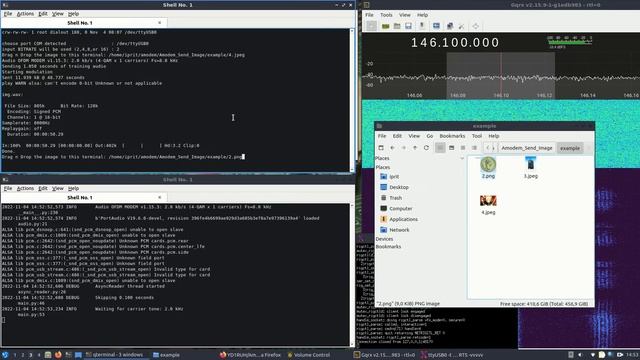Click Gqrx save settings floppy icon
This screenshot has width=640, height=360.
(x=408, y=26)
